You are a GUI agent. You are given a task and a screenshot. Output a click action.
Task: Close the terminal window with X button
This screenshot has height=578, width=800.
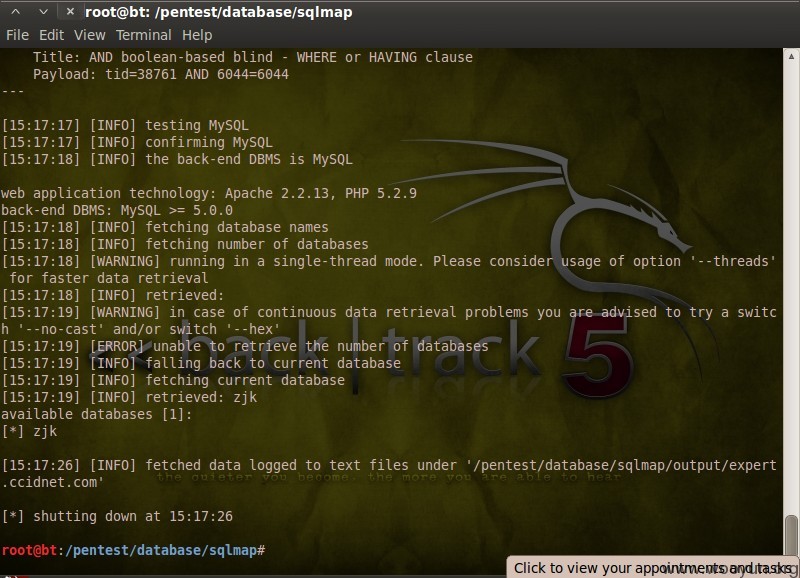pos(70,11)
